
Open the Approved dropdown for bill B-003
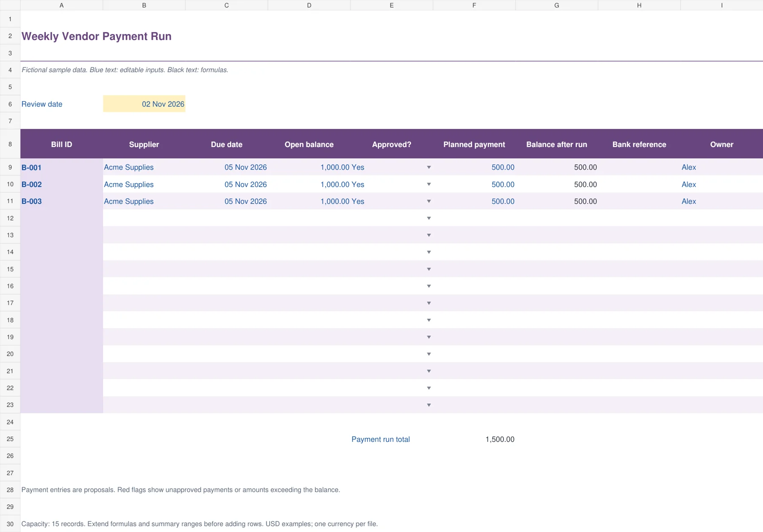(x=429, y=201)
